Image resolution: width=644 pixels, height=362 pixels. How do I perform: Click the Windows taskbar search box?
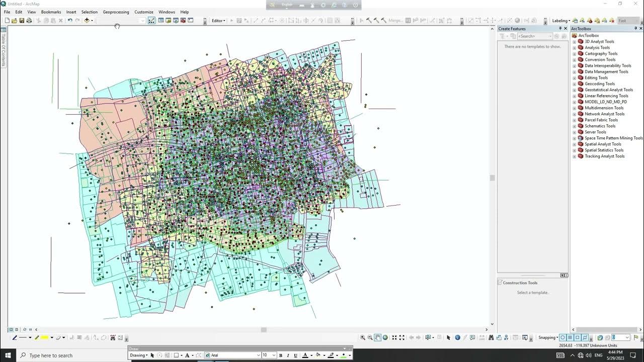click(x=73, y=355)
